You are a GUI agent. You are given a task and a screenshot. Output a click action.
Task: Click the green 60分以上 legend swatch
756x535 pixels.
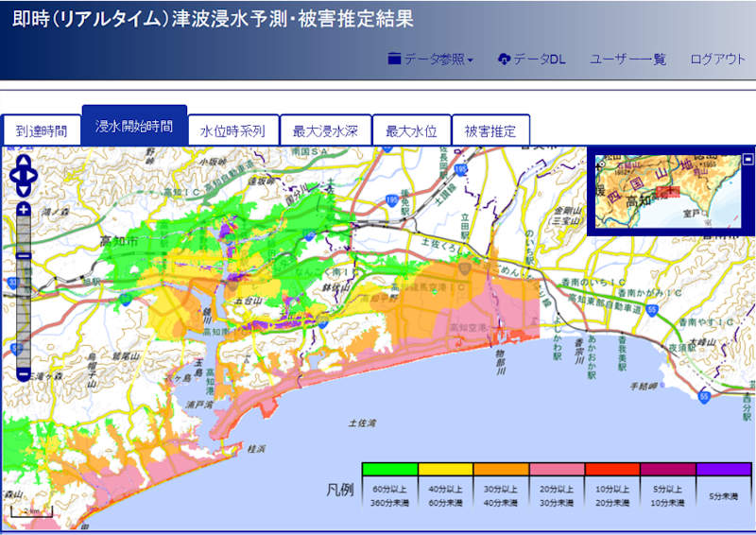click(389, 469)
